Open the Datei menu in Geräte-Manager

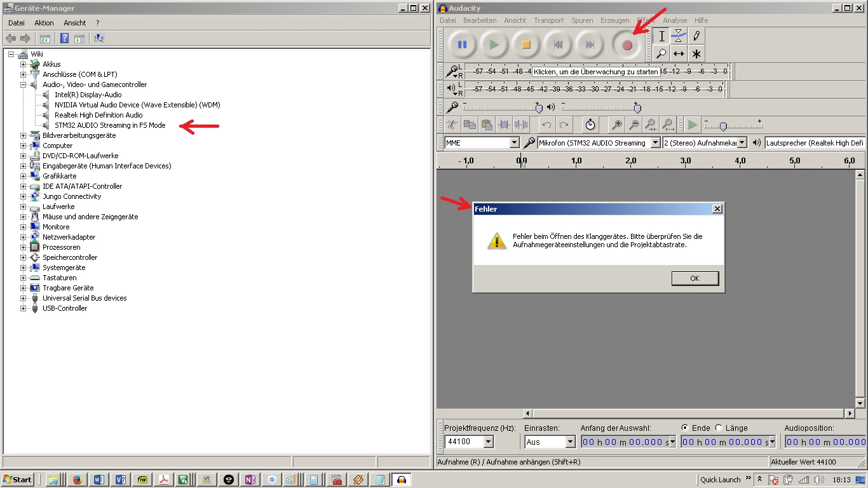point(17,23)
